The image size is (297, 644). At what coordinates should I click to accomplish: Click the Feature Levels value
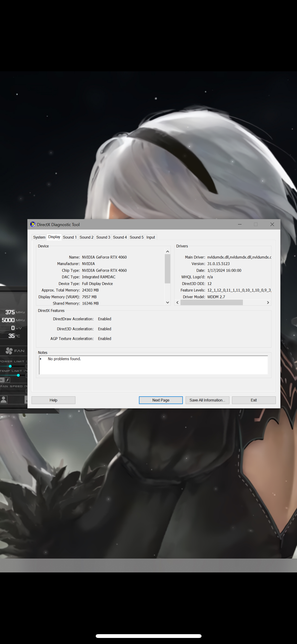click(239, 290)
